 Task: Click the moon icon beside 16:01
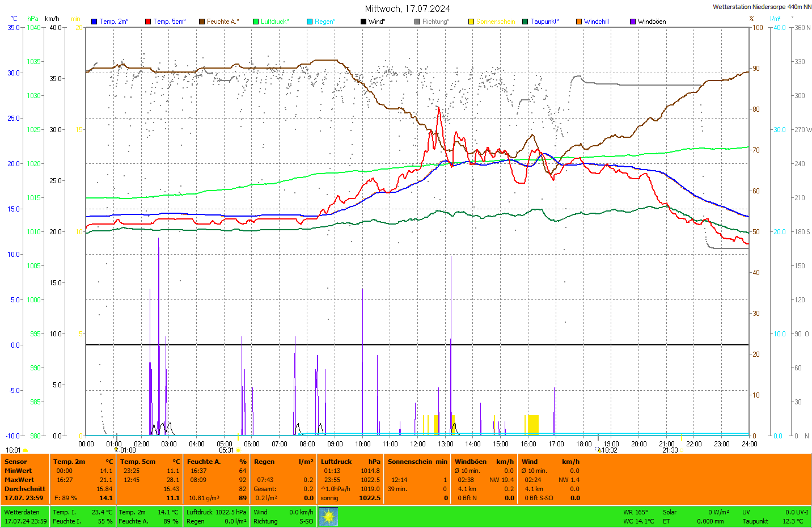click(x=26, y=450)
